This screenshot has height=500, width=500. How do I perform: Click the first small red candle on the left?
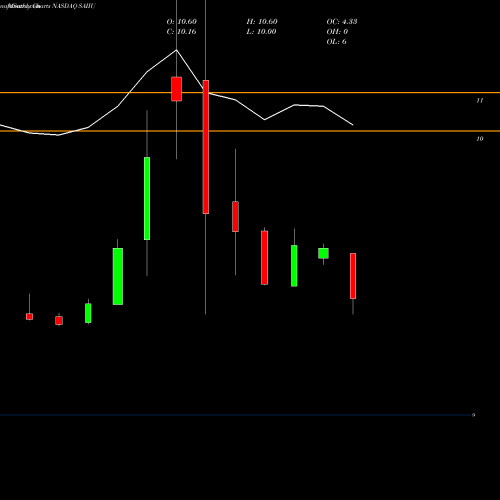click(29, 317)
